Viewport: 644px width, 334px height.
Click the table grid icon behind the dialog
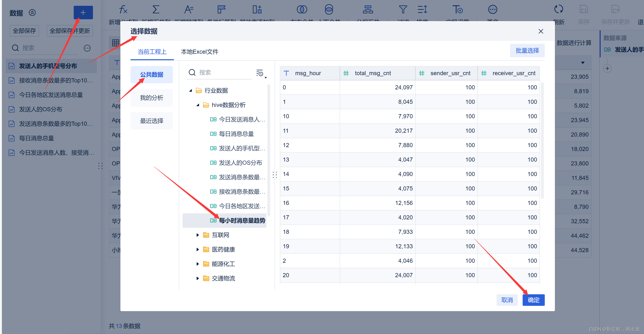coord(116,43)
